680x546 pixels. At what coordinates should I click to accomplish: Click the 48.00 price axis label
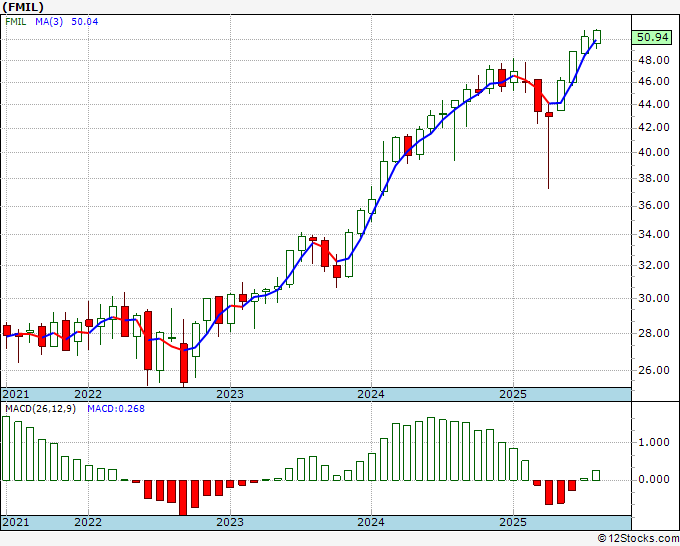[x=654, y=60]
